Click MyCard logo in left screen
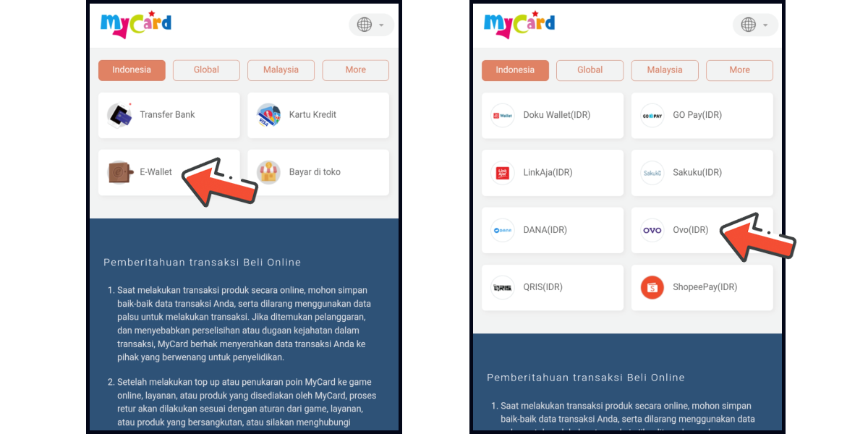The image size is (868, 434). [x=136, y=24]
